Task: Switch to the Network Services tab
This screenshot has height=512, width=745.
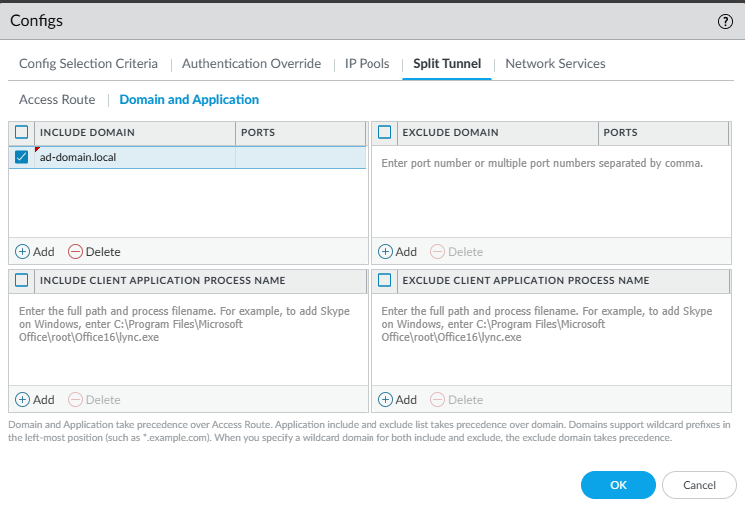Action: point(555,64)
